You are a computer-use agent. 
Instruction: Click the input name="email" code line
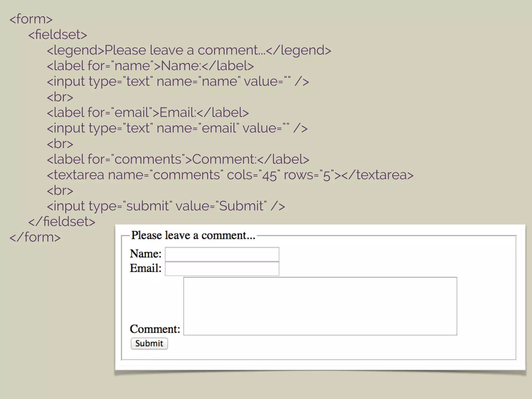pos(177,128)
